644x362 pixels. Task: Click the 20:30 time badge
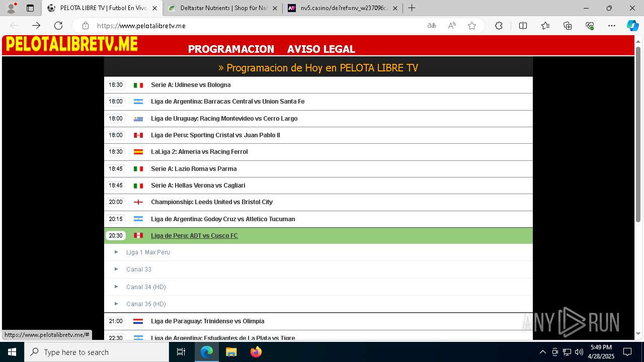click(x=116, y=236)
